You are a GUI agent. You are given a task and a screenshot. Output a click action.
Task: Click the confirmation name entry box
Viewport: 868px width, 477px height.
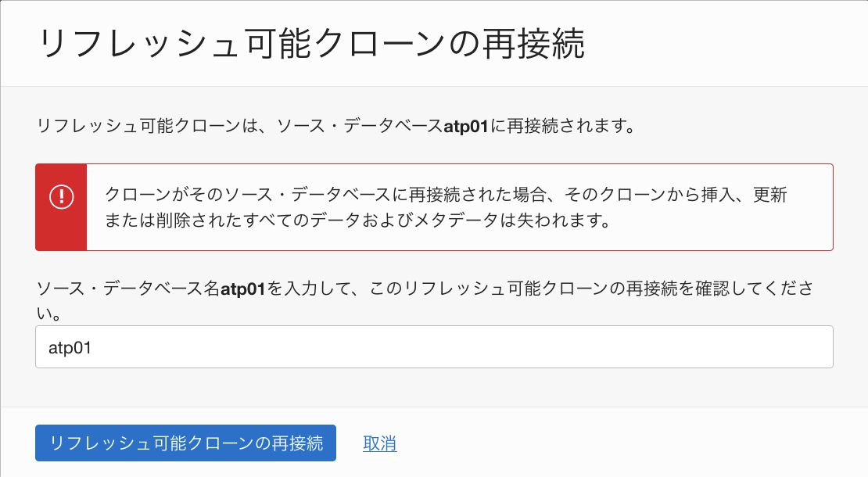point(434,346)
